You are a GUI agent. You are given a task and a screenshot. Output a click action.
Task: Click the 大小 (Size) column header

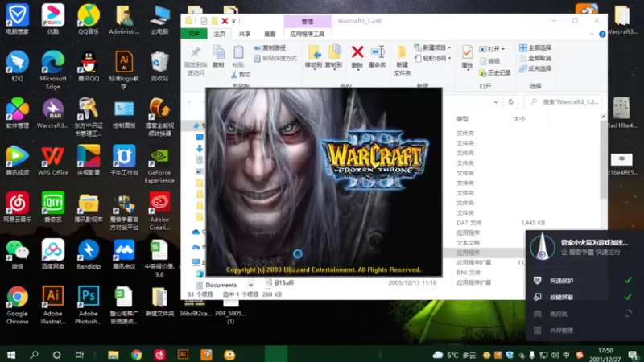519,118
